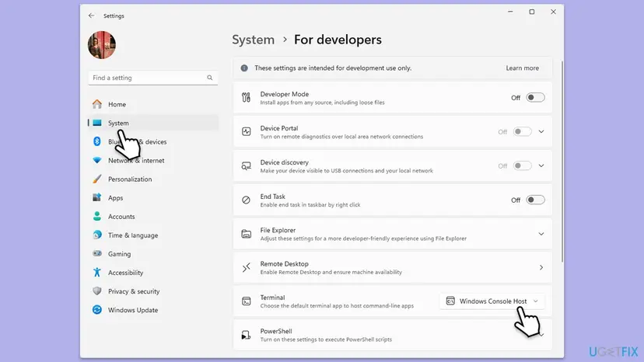The image size is (644, 362).
Task: Click the Personalization brush icon
Action: (x=97, y=179)
